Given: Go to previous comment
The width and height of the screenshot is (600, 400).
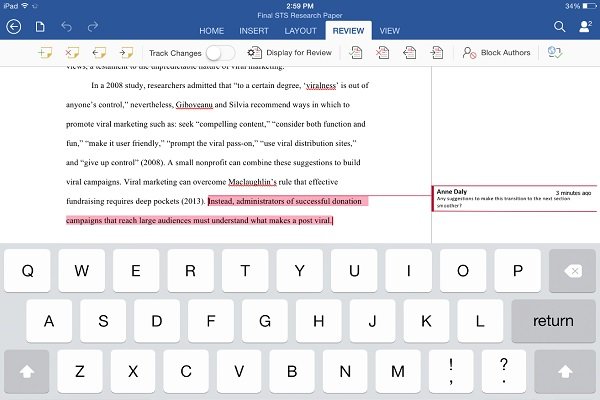Looking at the screenshot, I should [x=99, y=52].
